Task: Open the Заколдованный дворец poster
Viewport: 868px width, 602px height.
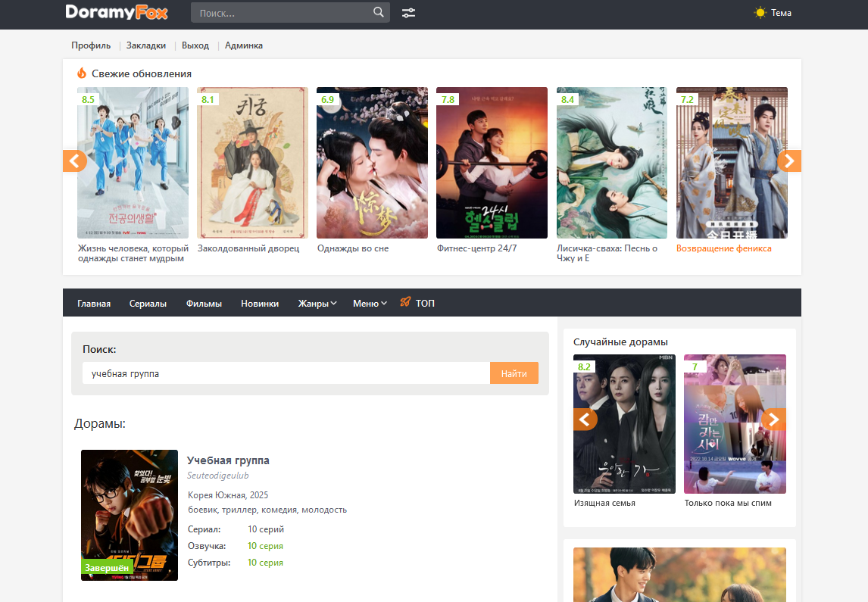Action: pyautogui.click(x=252, y=163)
